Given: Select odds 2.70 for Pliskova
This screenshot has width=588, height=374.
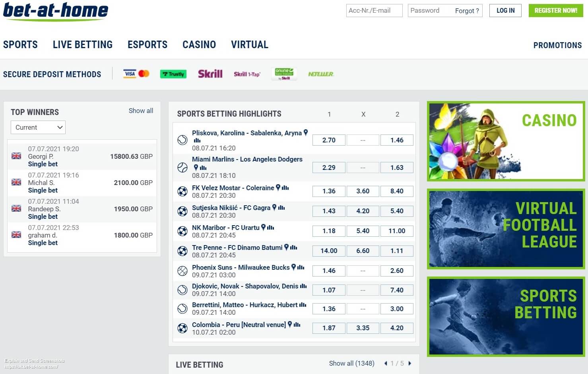Looking at the screenshot, I should coord(329,140).
